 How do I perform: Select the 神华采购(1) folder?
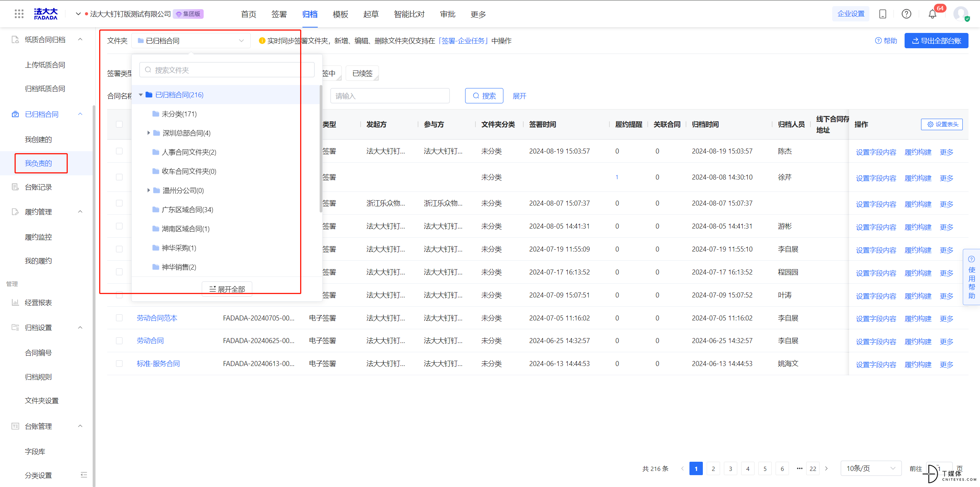[179, 248]
